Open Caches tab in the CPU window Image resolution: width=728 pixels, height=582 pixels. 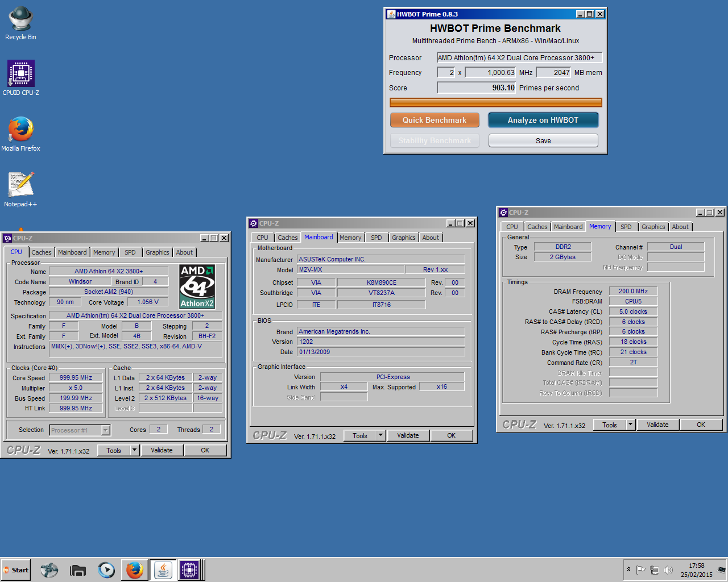(x=42, y=252)
